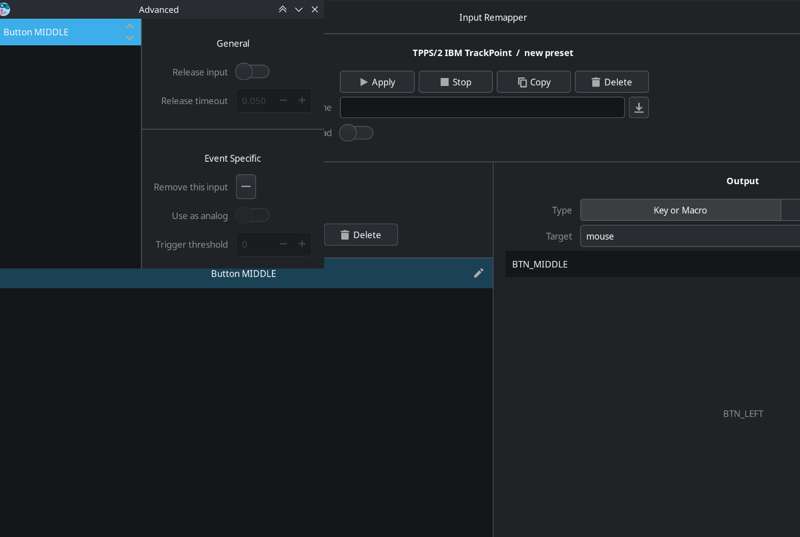
Task: Delete the preset using top Delete button
Action: pyautogui.click(x=612, y=82)
